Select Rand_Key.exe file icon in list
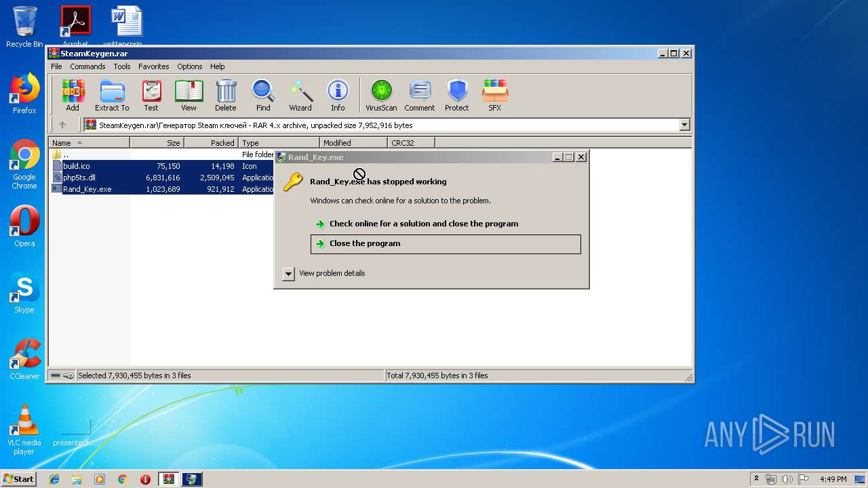Screen dimensions: 868x488 57,189
